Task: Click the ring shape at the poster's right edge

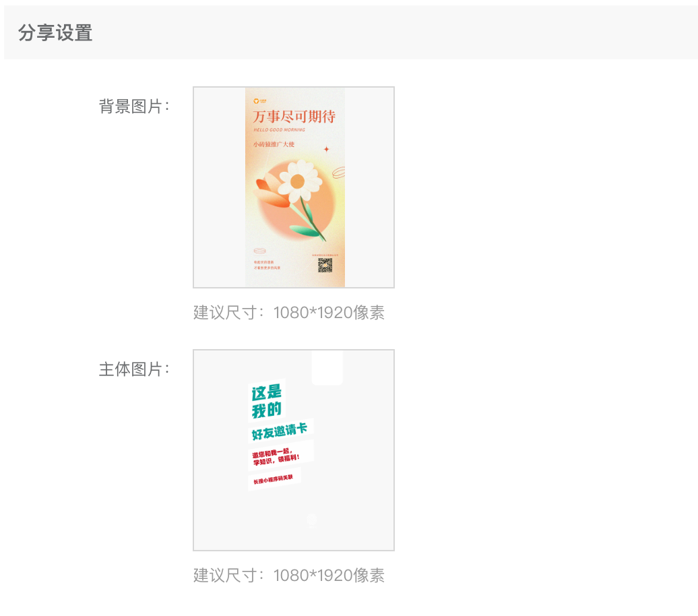Action: click(339, 173)
